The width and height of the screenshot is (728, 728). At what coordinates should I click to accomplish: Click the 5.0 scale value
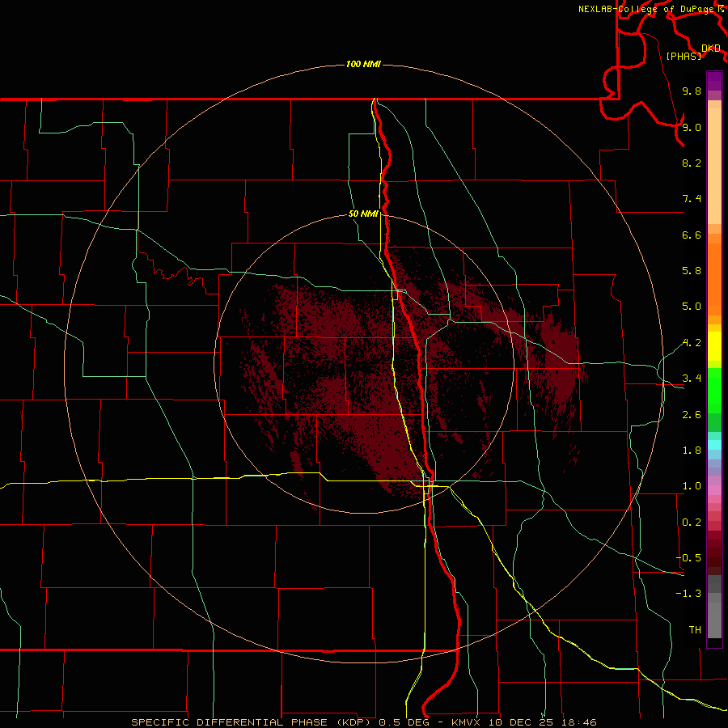click(x=692, y=307)
